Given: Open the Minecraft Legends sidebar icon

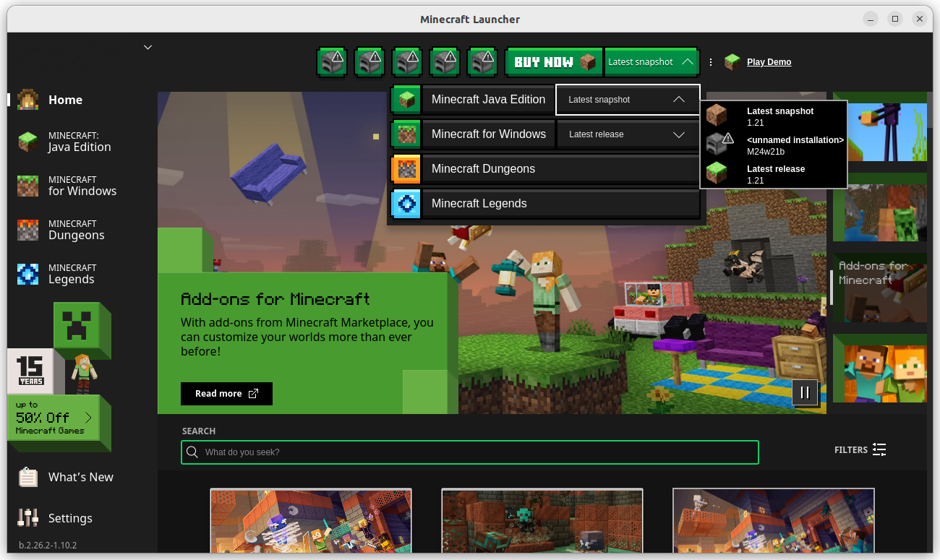Looking at the screenshot, I should pyautogui.click(x=28, y=274).
